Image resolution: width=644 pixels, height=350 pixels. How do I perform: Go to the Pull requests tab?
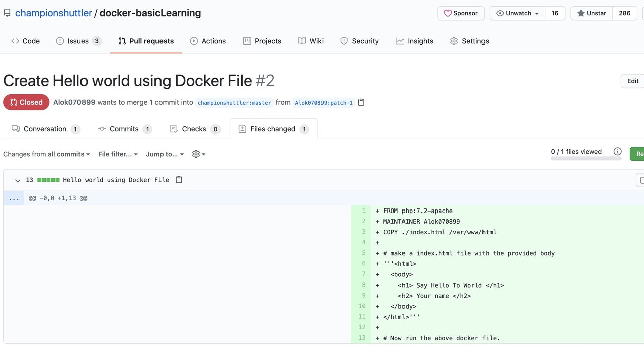click(146, 41)
